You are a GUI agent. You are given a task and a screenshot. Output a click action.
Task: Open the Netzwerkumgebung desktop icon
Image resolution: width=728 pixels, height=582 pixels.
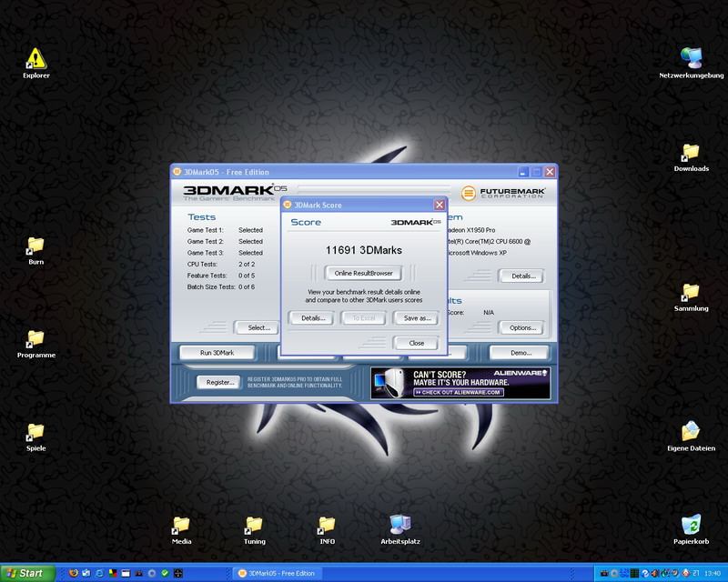pos(691,63)
